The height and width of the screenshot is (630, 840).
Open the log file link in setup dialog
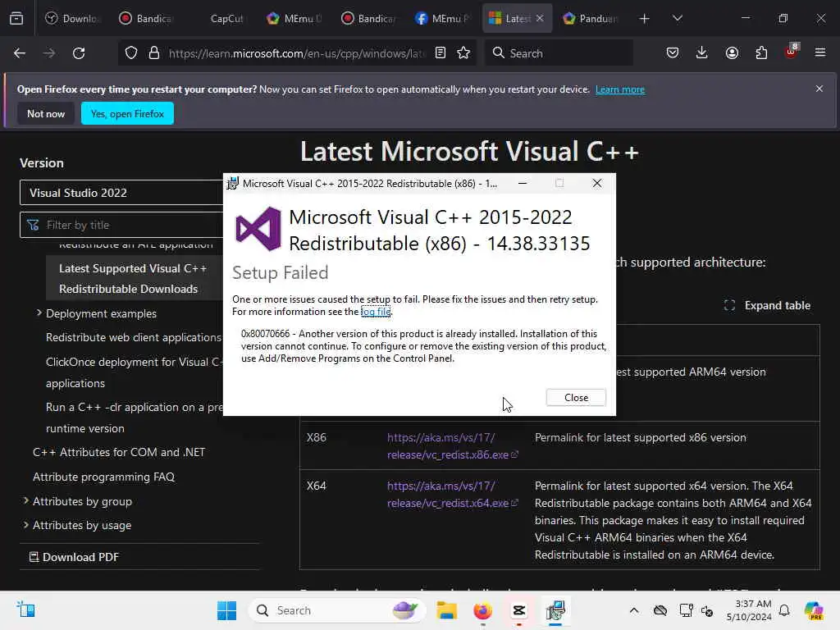click(376, 312)
